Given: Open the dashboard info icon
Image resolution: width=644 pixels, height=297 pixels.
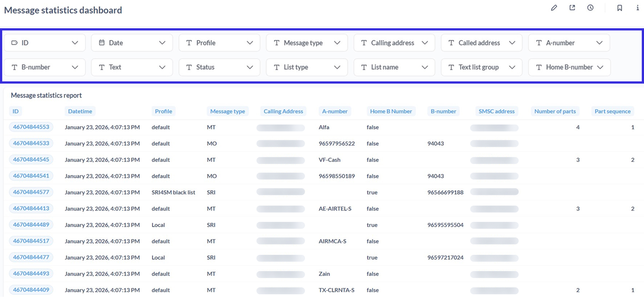Looking at the screenshot, I should tap(637, 8).
